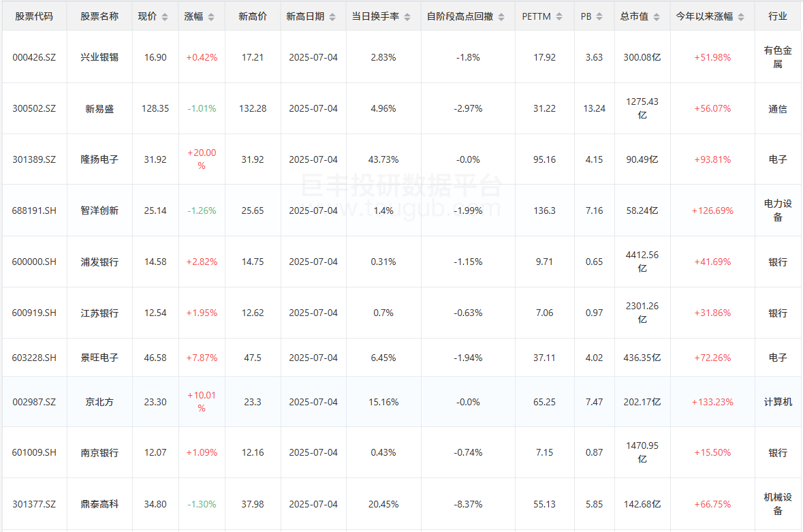Open stock name 智洋创新

(99, 210)
